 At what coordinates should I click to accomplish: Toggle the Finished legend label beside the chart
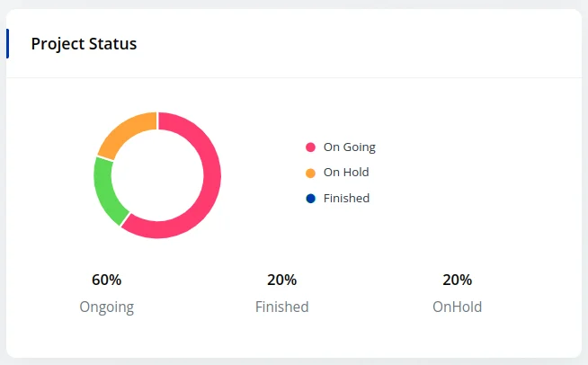click(346, 198)
